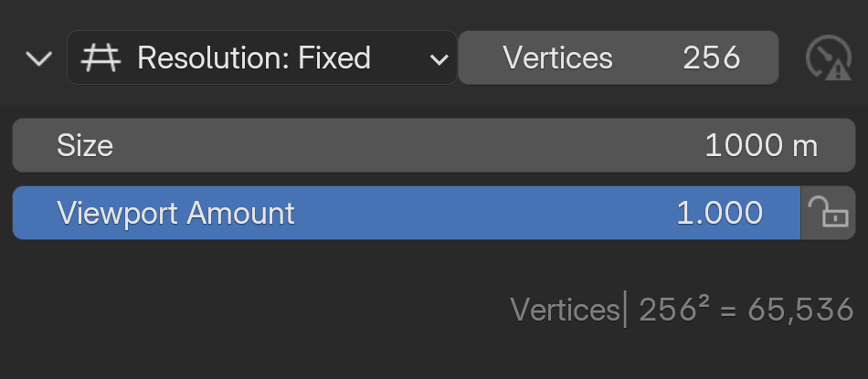The height and width of the screenshot is (379, 868).
Task: Click the 1.000 Viewport Amount value
Action: tap(719, 213)
